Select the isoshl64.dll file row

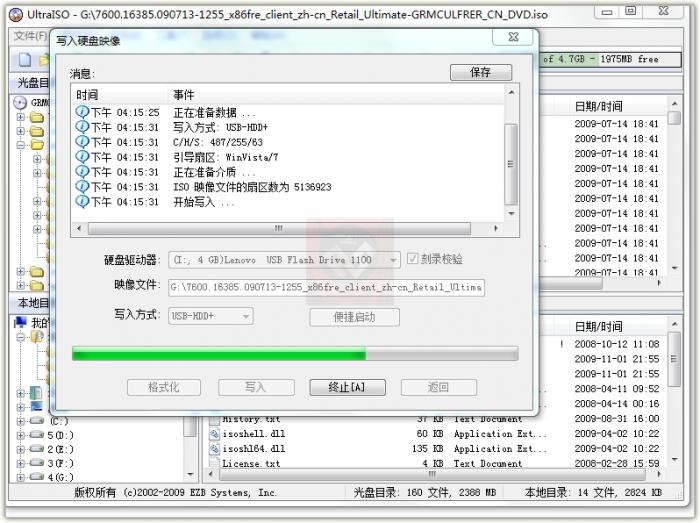point(379,448)
